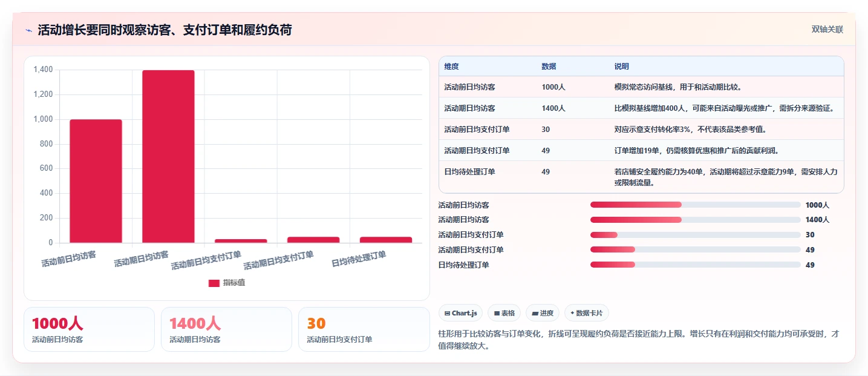Image resolution: width=868 pixels, height=376 pixels.
Task: Click the 活动期日均支付订单 bar in the chart
Action: (313, 240)
